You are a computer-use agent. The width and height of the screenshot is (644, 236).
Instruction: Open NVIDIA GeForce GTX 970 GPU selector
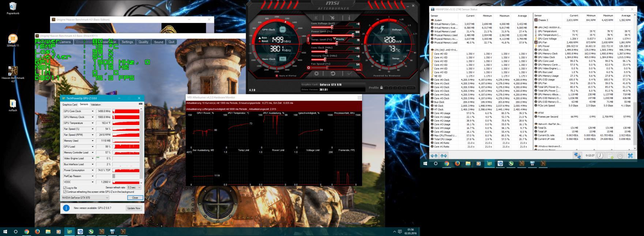(x=85, y=198)
